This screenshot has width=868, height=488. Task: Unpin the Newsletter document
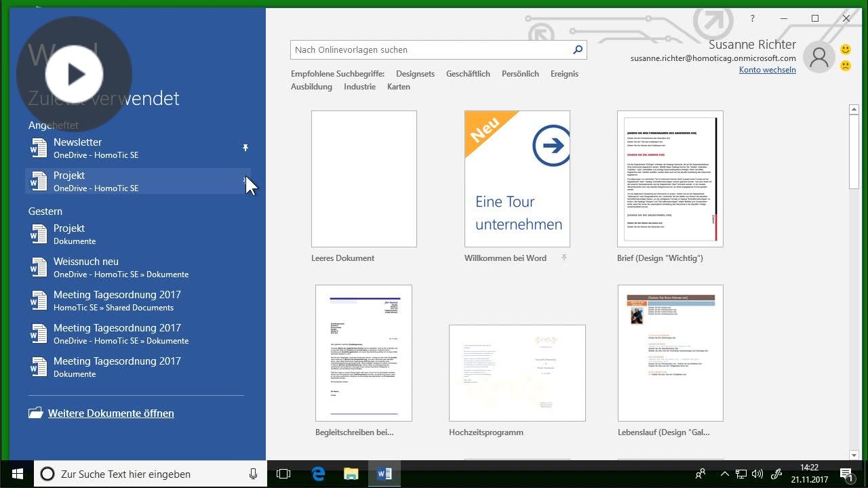245,148
